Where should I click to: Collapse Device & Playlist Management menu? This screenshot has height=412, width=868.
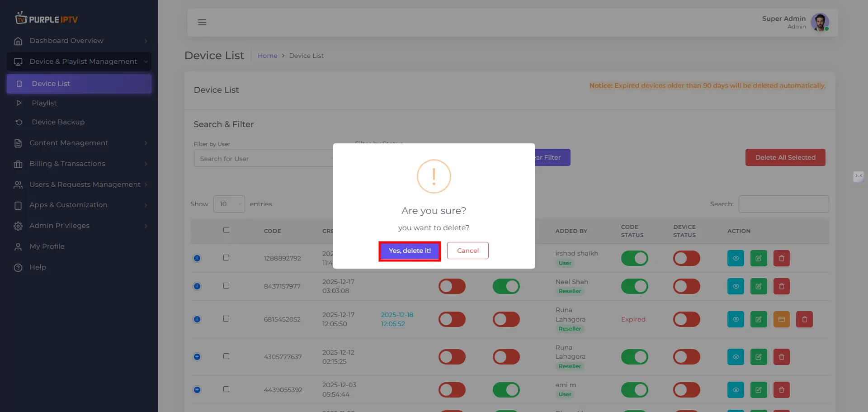click(79, 62)
